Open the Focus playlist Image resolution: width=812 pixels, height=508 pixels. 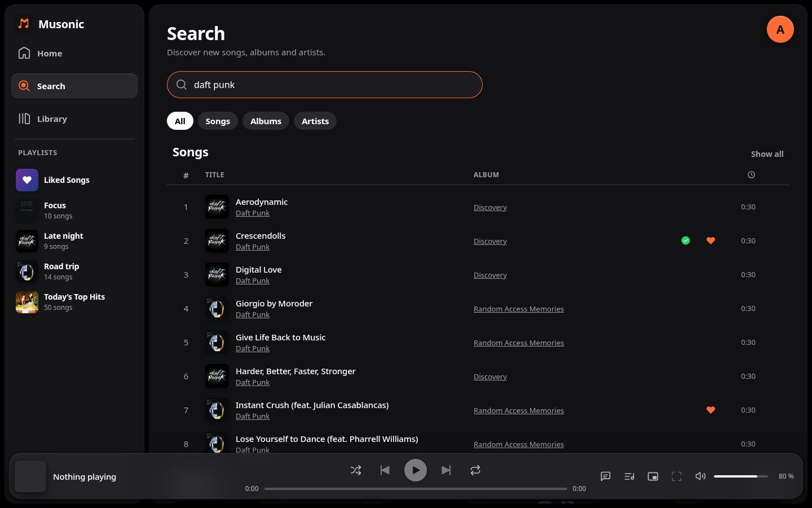[74, 211]
